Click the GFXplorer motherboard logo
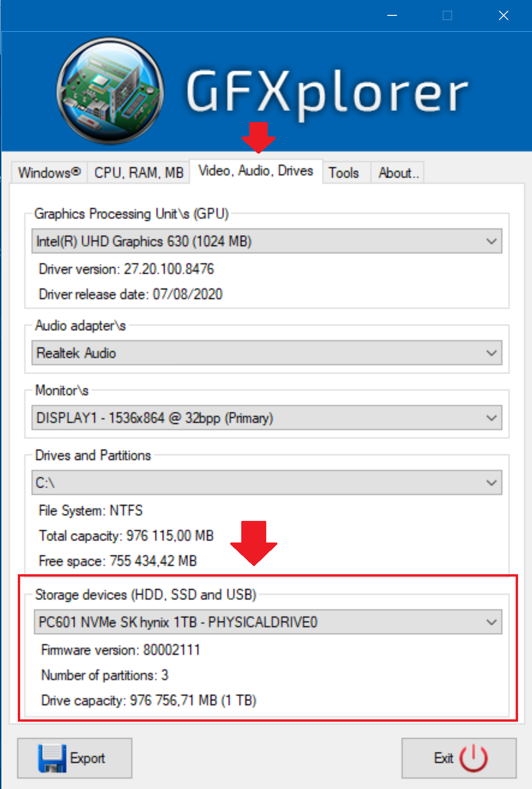The width and height of the screenshot is (532, 789). (110, 91)
